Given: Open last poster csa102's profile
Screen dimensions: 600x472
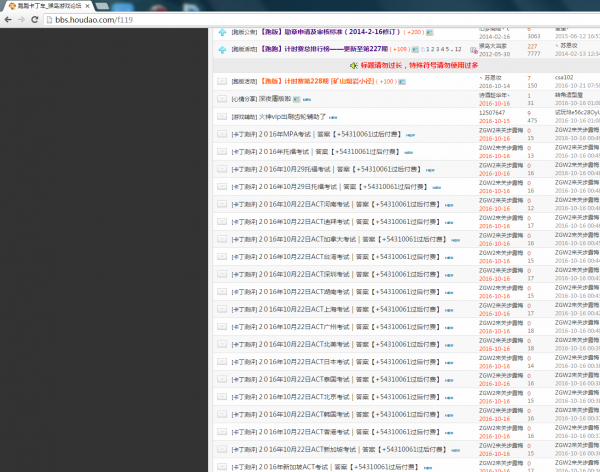Looking at the screenshot, I should pyautogui.click(x=564, y=77).
